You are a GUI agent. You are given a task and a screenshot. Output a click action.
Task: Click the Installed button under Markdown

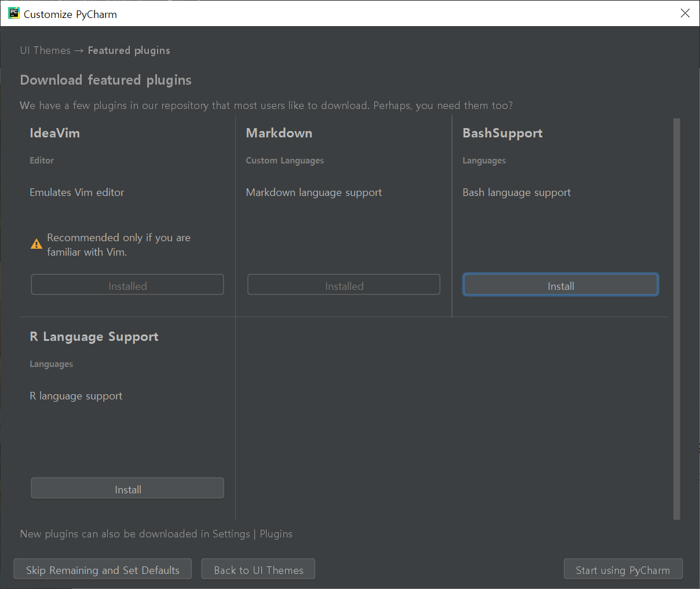(x=344, y=285)
